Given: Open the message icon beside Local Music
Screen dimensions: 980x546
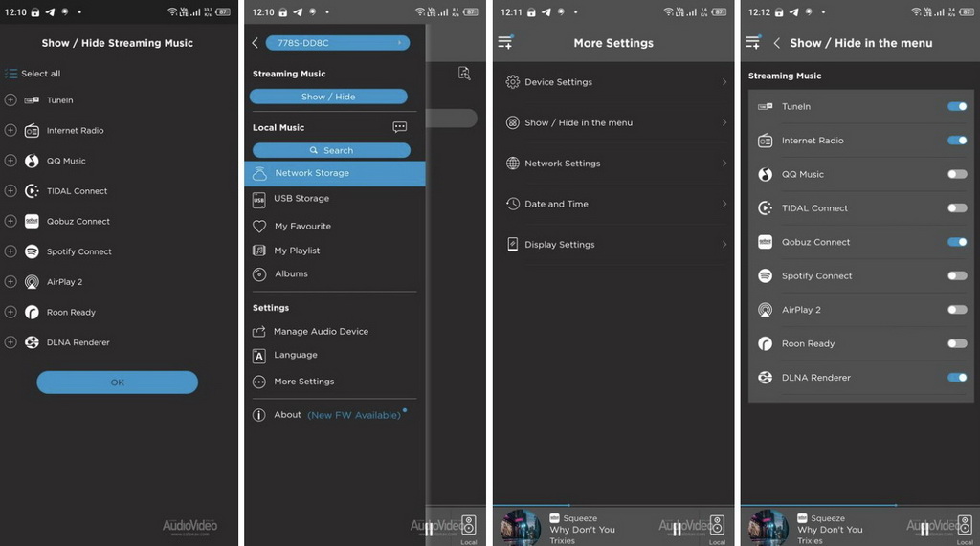Looking at the screenshot, I should point(400,127).
